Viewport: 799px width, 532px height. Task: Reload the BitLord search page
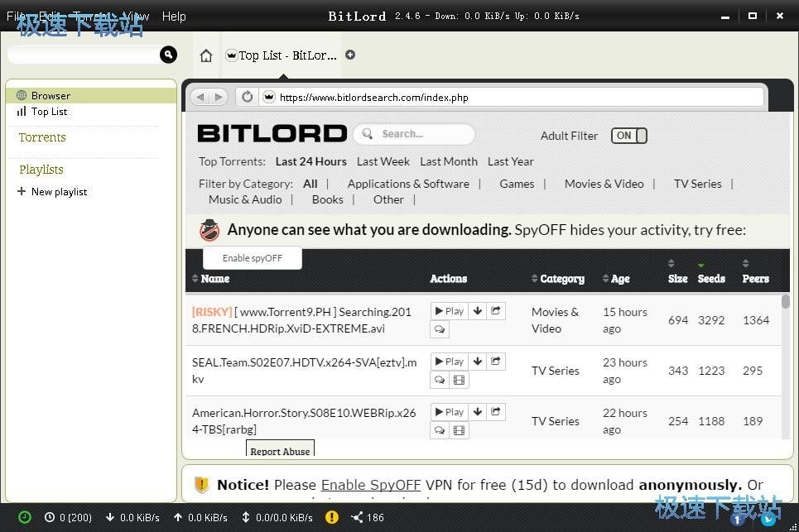247,97
